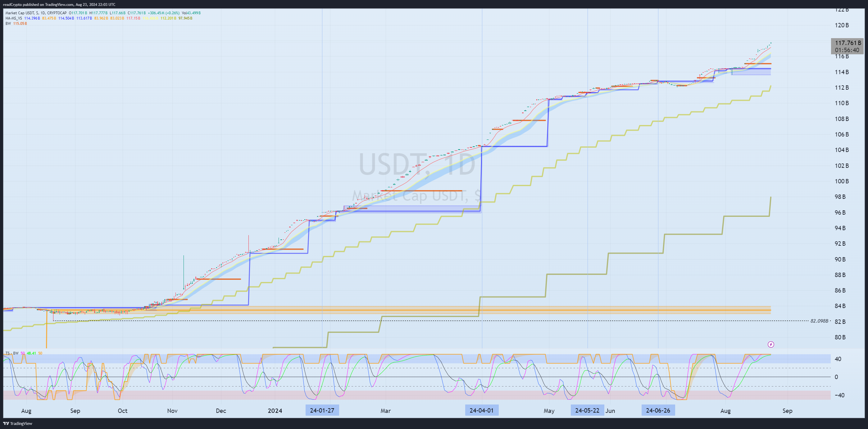Click the TradingView logo in the footer
Viewport: 868px width, 429px height.
[18, 423]
